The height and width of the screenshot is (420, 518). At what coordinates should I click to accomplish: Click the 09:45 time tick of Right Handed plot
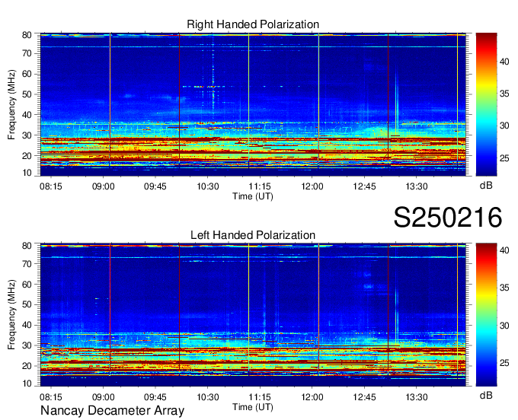coord(155,186)
